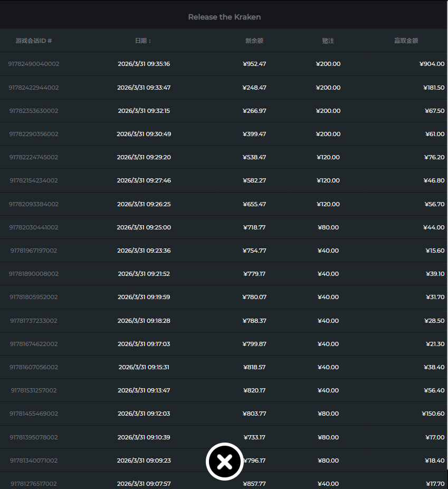Click the 游戏会话ID # column header
448x489 pixels.
click(x=34, y=41)
